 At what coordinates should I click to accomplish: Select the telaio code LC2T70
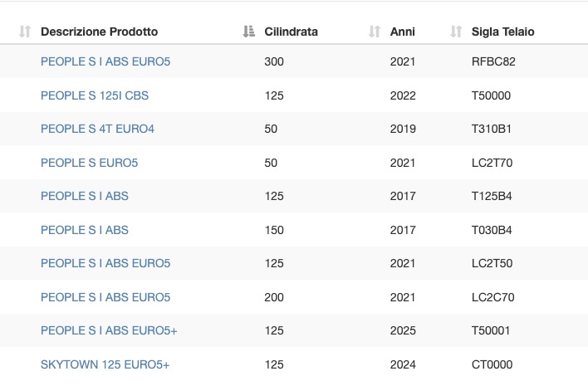click(492, 163)
